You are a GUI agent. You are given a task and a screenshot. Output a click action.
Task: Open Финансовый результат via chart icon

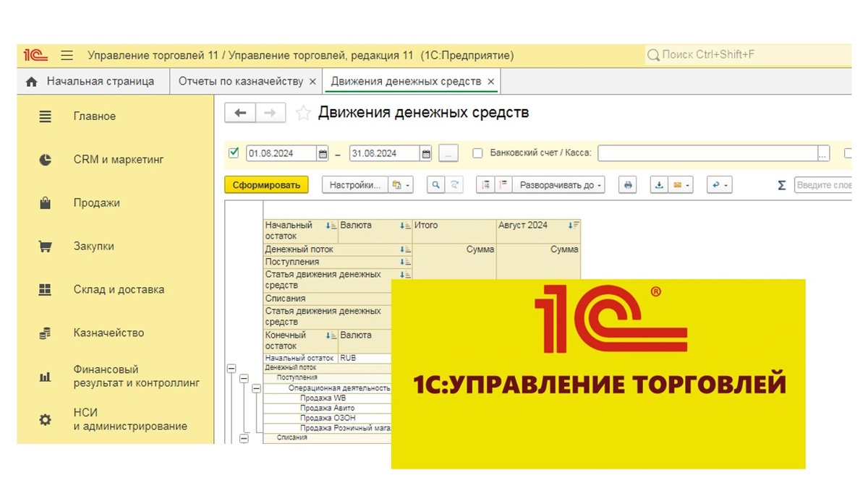tap(44, 375)
